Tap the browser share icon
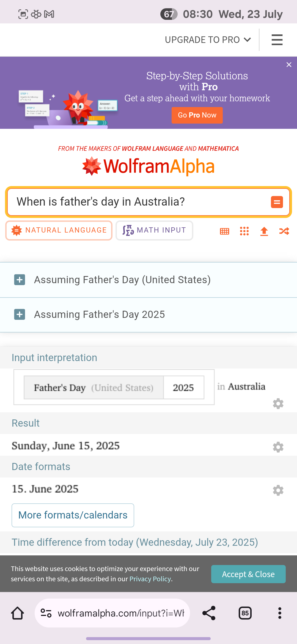 tap(209, 613)
